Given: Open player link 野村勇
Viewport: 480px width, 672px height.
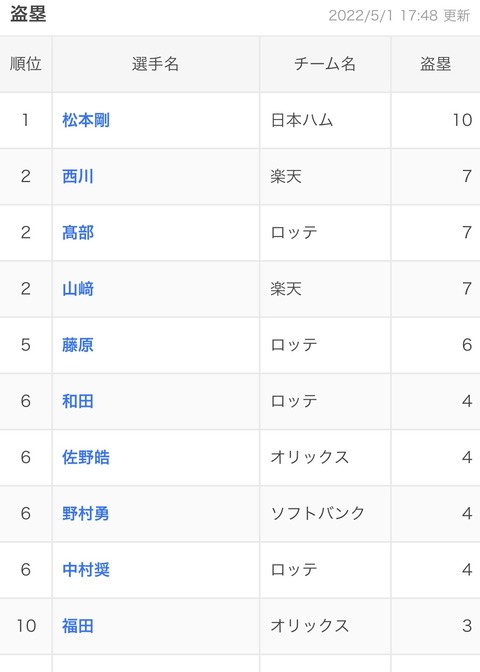Looking at the screenshot, I should [x=86, y=513].
